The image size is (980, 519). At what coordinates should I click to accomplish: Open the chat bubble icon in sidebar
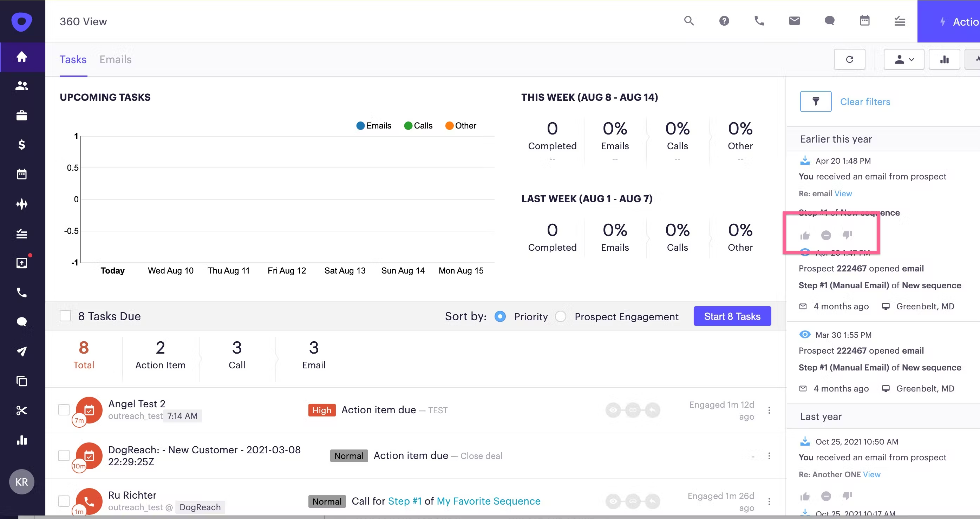click(x=22, y=322)
